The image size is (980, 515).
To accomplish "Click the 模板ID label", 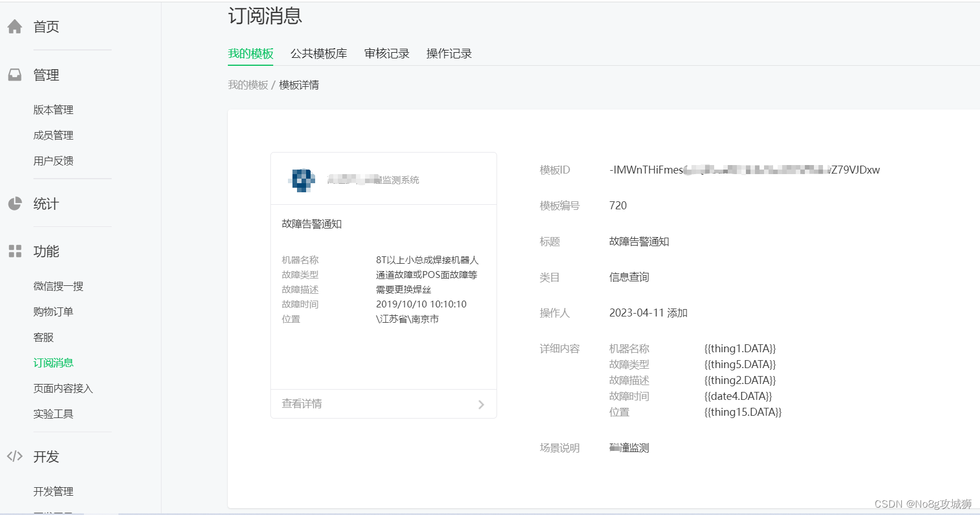I will click(555, 170).
